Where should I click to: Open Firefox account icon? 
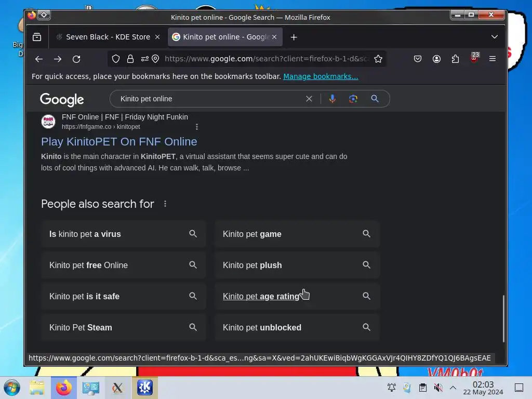coord(436,59)
